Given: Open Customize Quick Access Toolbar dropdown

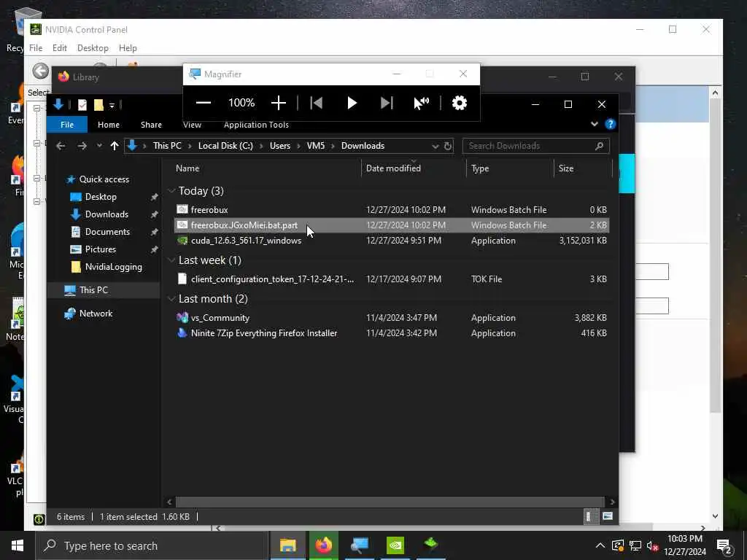Looking at the screenshot, I should [x=112, y=105].
